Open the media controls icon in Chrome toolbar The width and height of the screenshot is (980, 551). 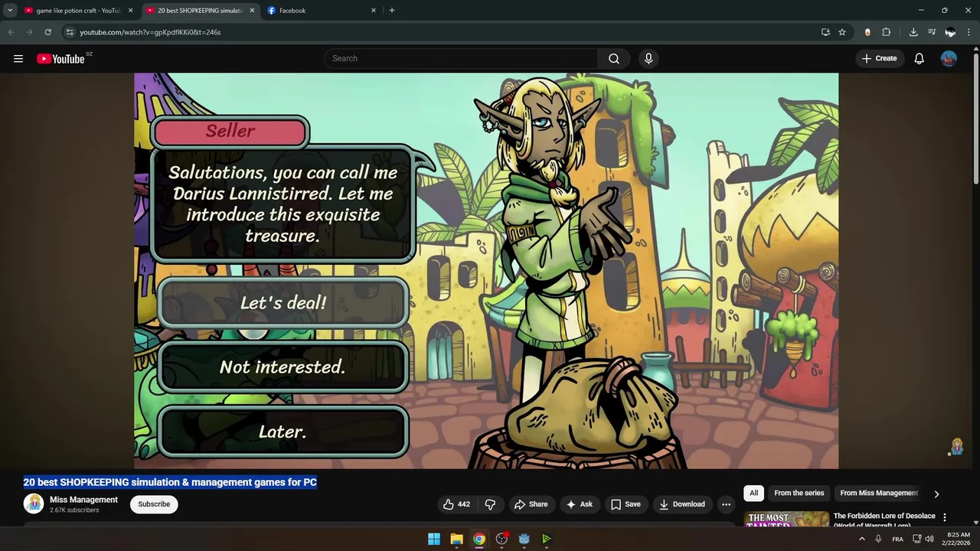coord(932,32)
